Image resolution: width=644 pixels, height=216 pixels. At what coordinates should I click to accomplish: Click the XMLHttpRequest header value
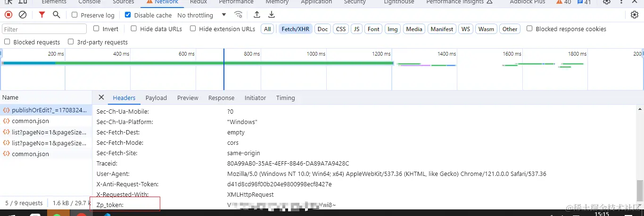250,194
